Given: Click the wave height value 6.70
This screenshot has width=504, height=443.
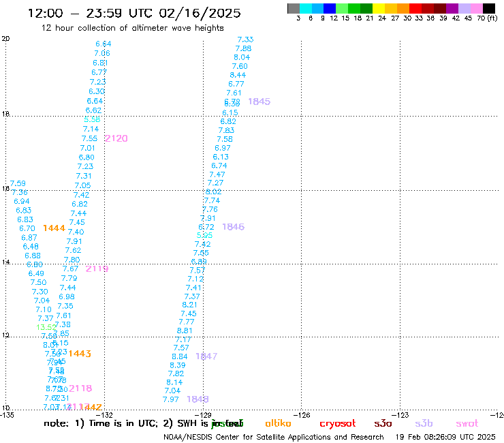Looking at the screenshot, I should [x=27, y=228].
